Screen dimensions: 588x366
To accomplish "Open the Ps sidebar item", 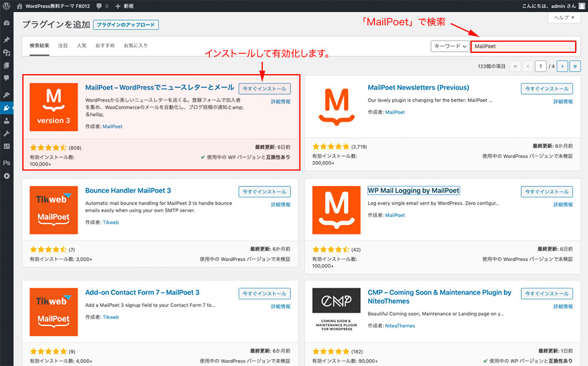I will [x=6, y=163].
